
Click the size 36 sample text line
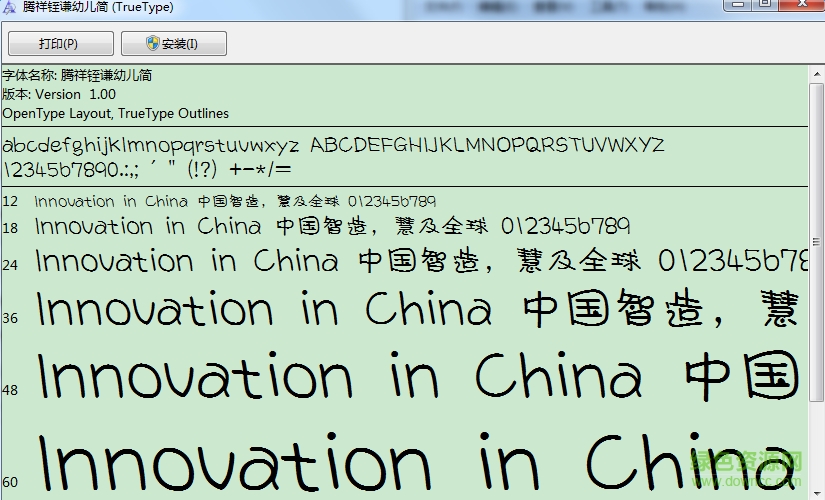[x=418, y=308]
